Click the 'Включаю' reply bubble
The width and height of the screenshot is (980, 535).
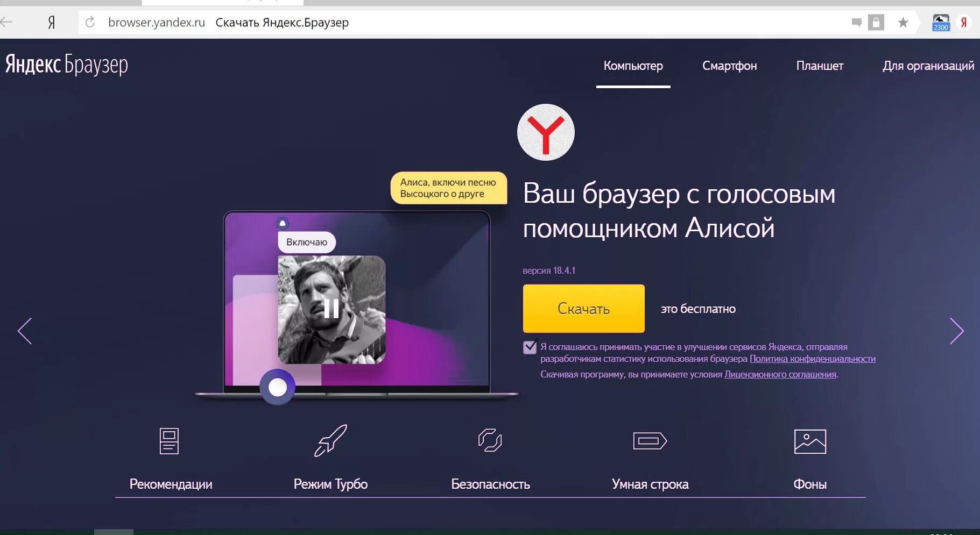307,242
